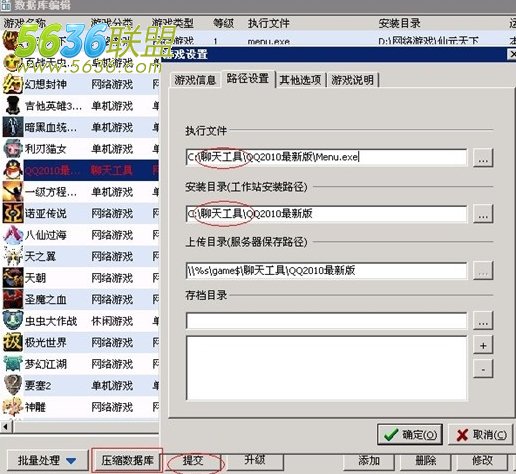Remove archive directory with minus button
Image resolution: width=516 pixels, height=474 pixels.
[483, 369]
